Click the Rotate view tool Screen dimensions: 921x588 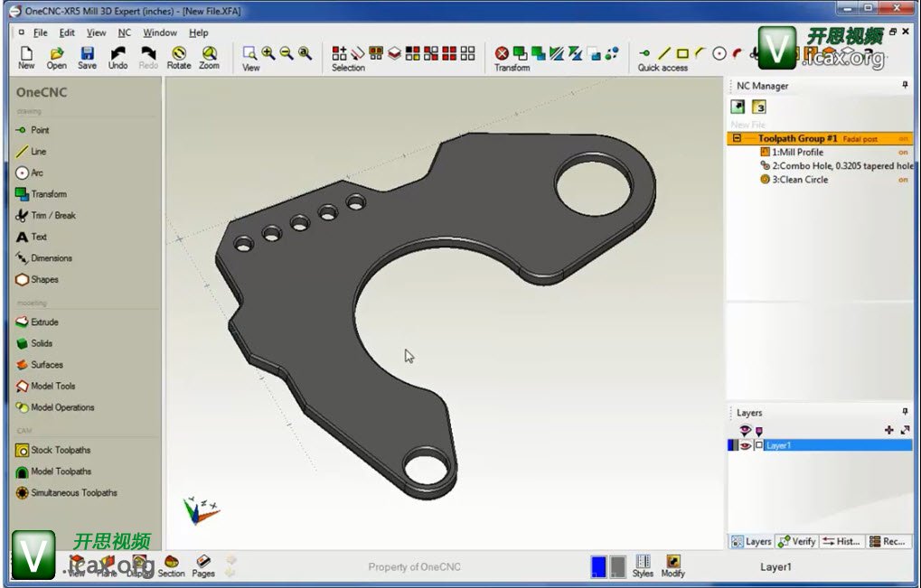tap(179, 58)
